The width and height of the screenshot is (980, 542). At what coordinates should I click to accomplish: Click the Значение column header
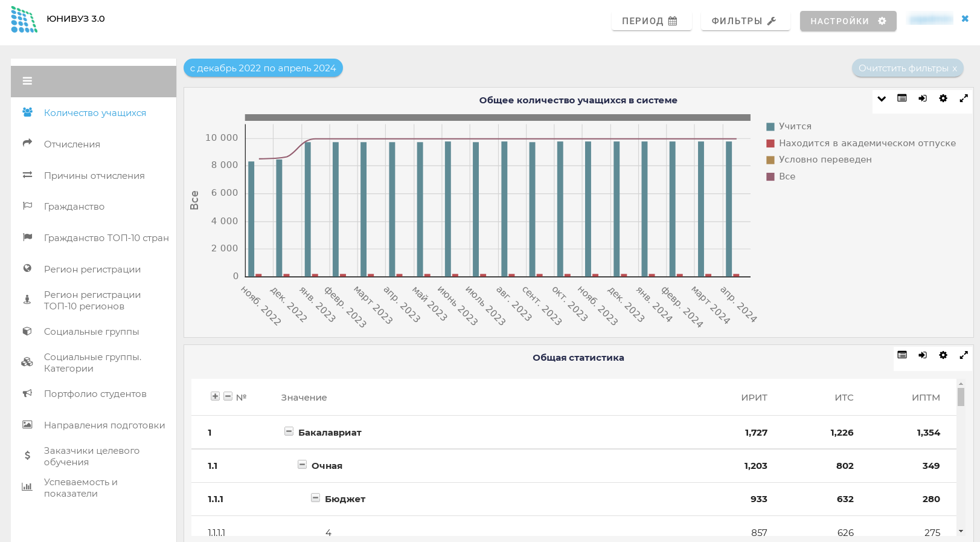pyautogui.click(x=304, y=398)
